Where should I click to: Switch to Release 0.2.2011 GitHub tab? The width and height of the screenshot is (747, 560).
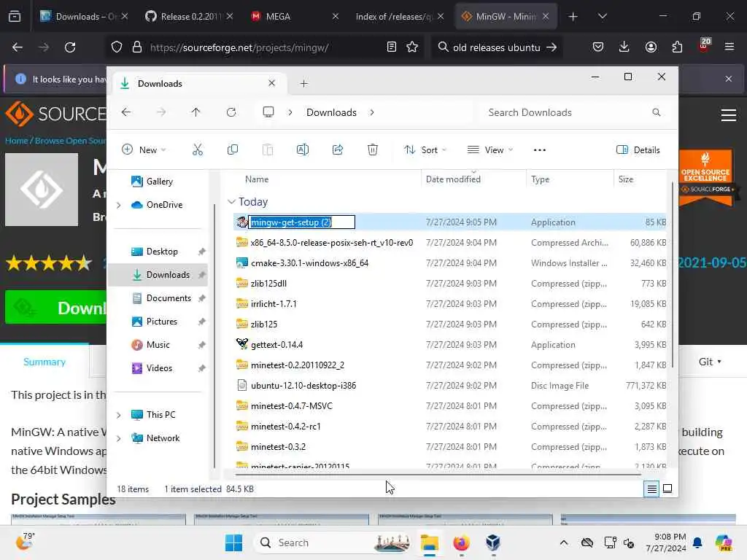click(x=190, y=17)
